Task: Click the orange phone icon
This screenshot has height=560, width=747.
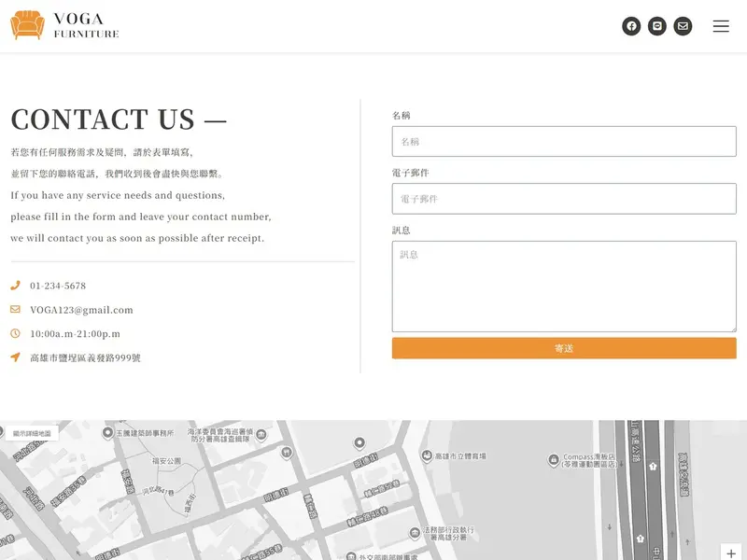Action: (x=15, y=286)
